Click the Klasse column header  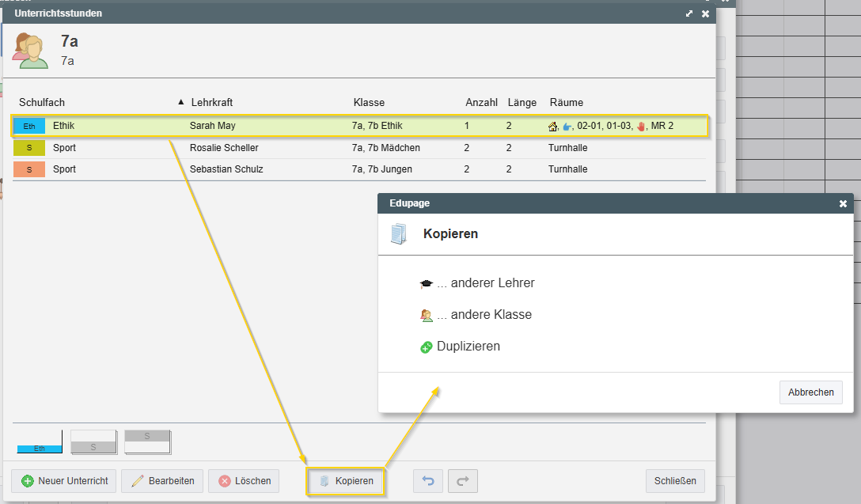coord(369,103)
